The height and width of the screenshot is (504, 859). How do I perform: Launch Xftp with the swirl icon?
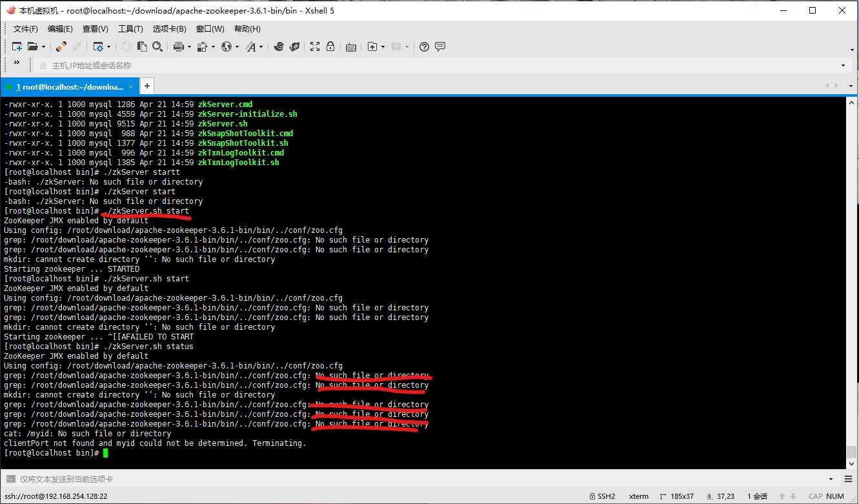(279, 46)
